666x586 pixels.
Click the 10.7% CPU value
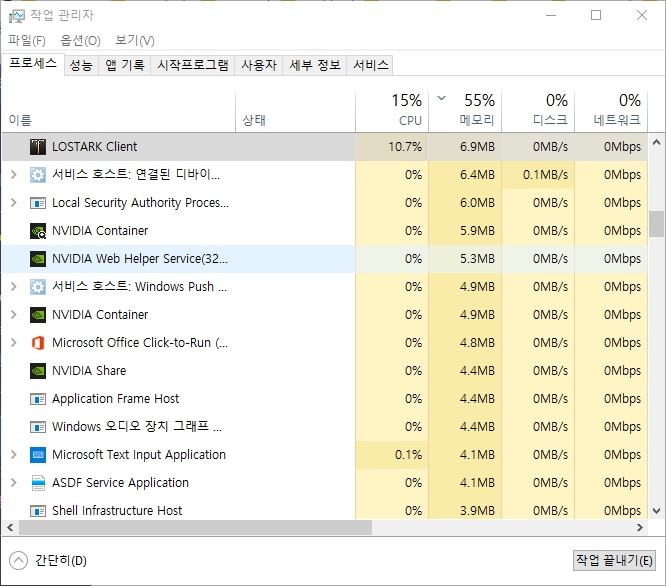pyautogui.click(x=405, y=147)
